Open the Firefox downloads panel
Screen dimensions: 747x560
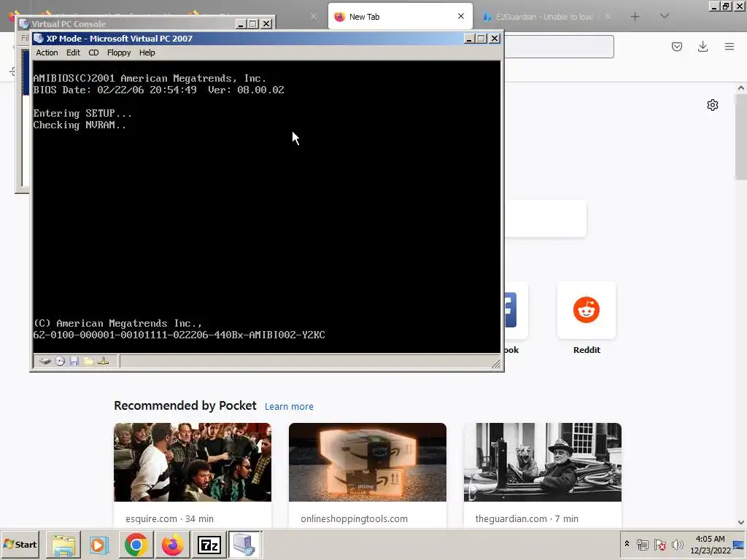703,47
